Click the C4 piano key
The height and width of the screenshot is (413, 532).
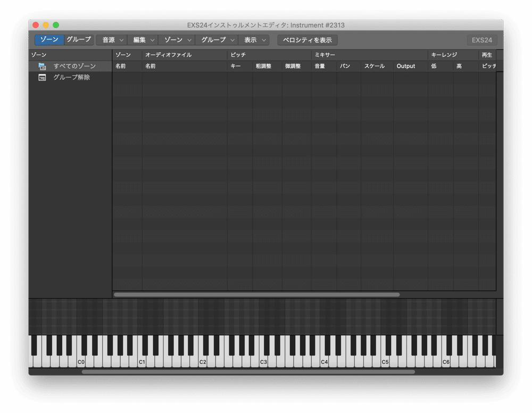coord(324,362)
